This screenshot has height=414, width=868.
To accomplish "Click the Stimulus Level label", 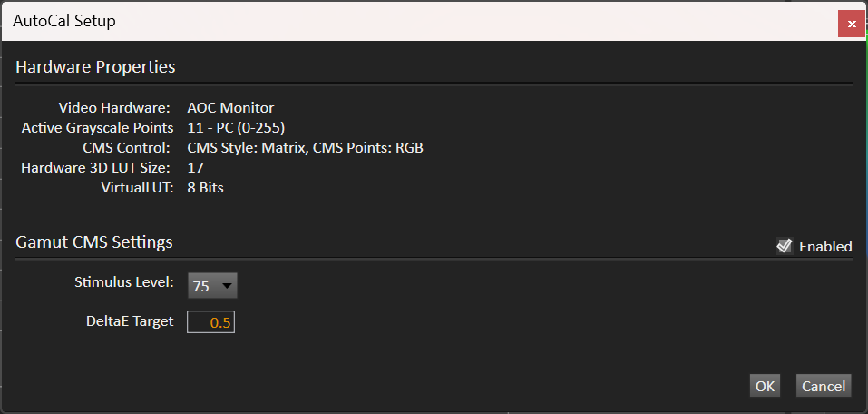I will tap(124, 282).
